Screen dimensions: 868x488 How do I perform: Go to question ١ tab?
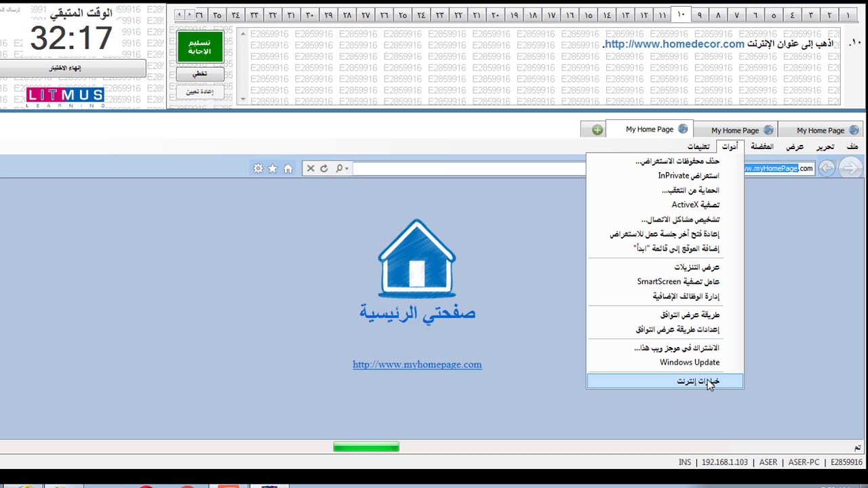(x=848, y=15)
